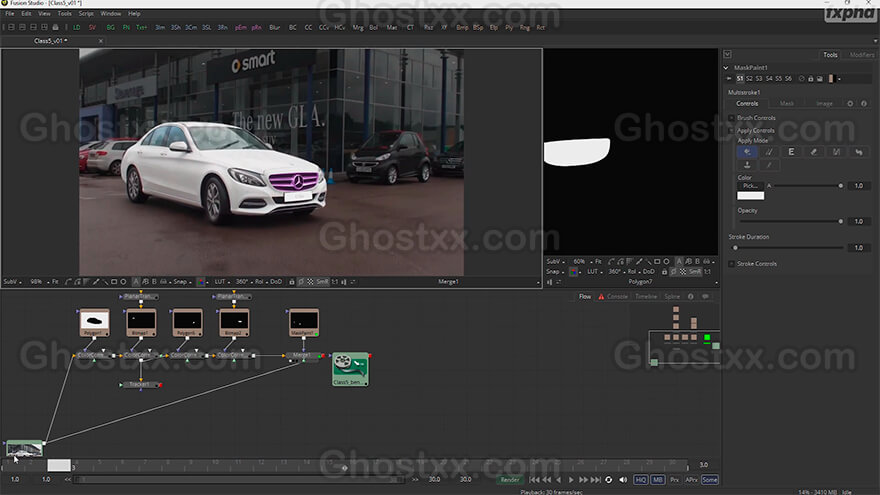This screenshot has width=880, height=495.
Task: Add a Color Corrector (CC) tool
Action: 308,28
